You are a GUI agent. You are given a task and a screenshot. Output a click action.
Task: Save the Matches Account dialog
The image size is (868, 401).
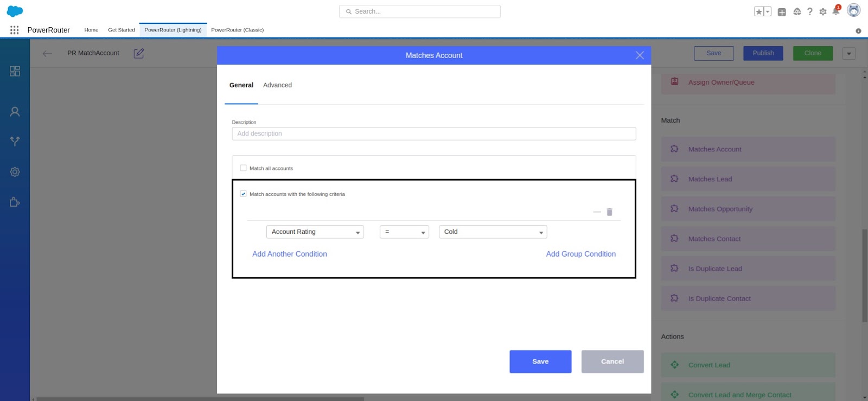540,361
